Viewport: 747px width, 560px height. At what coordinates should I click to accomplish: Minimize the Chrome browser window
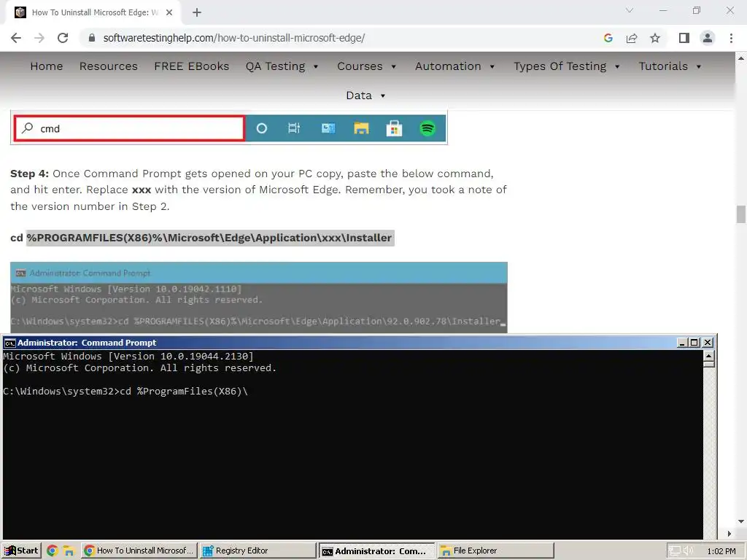[663, 10]
